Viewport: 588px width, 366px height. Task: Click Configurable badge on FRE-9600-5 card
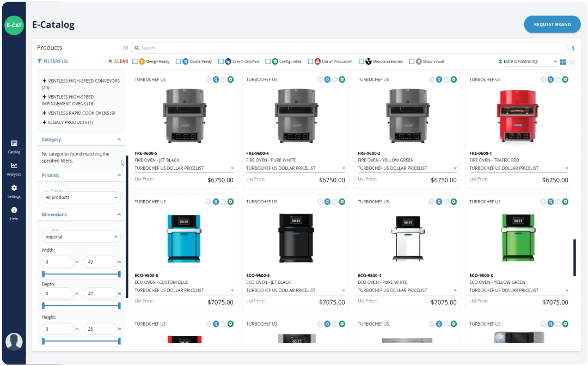pos(231,79)
